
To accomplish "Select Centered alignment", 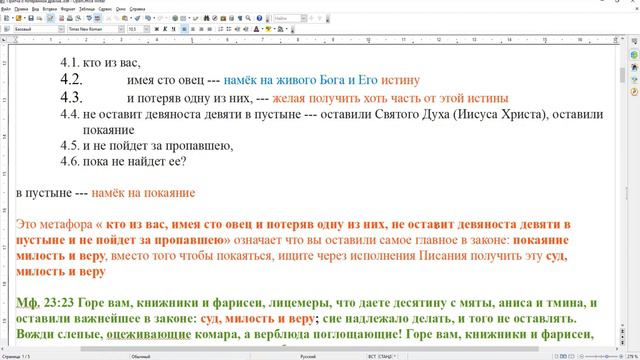I will pos(193,29).
